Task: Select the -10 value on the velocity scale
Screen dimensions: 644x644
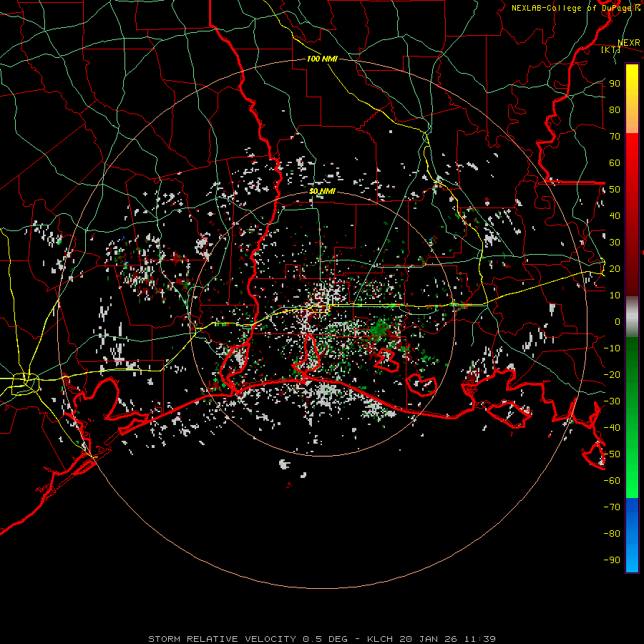Action: (x=612, y=348)
